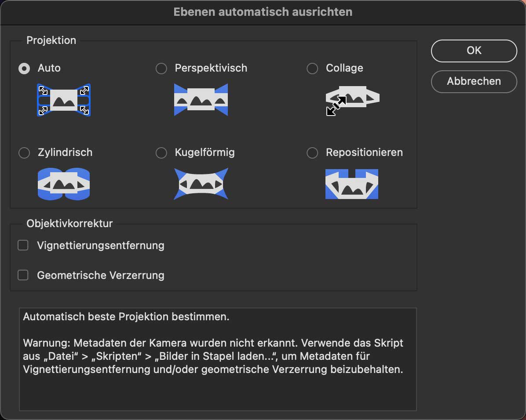Click the Geometrische Verzerrung label text

(x=101, y=275)
